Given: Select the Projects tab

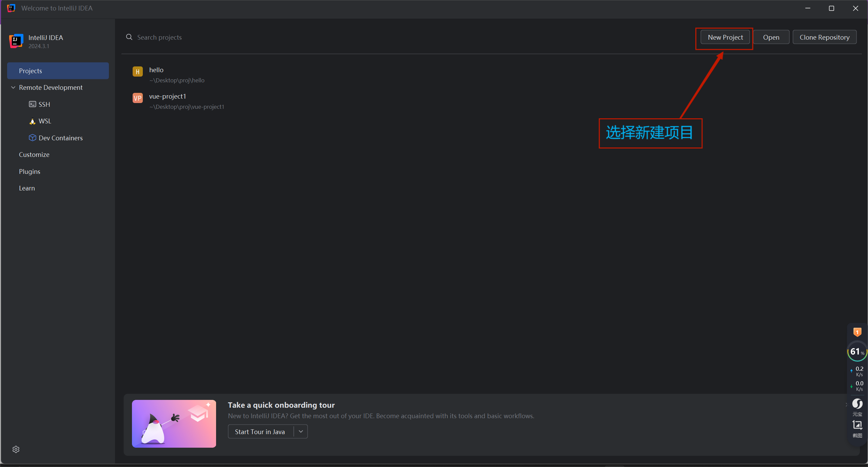Looking at the screenshot, I should 58,71.
